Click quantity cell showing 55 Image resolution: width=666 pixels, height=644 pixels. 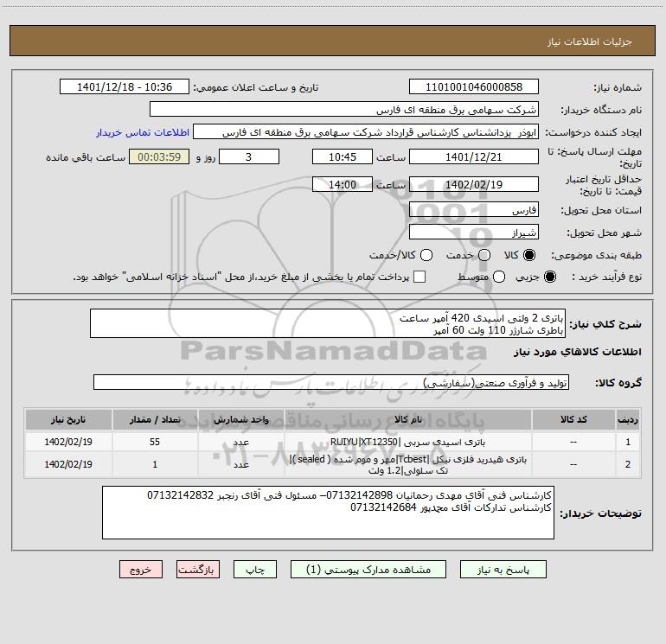pyautogui.click(x=155, y=442)
